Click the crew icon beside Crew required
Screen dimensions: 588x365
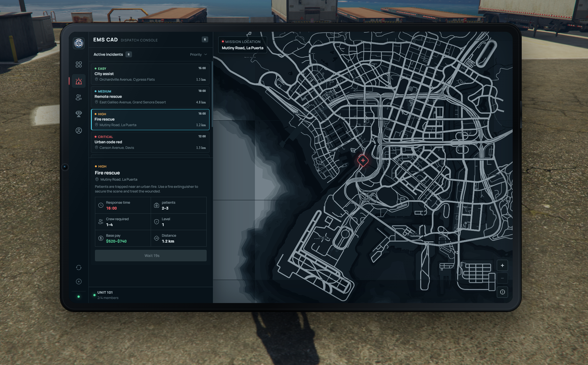coord(101,222)
